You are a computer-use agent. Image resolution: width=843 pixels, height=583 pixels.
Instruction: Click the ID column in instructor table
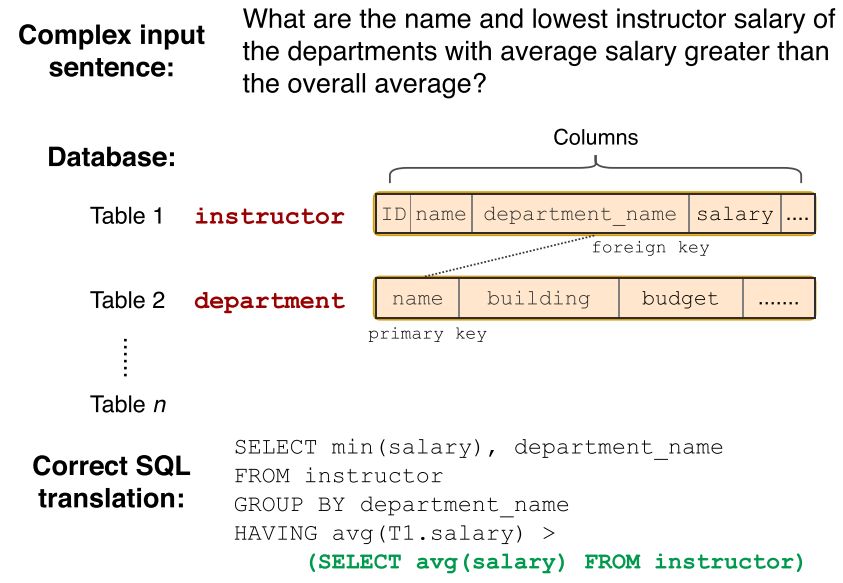394,214
